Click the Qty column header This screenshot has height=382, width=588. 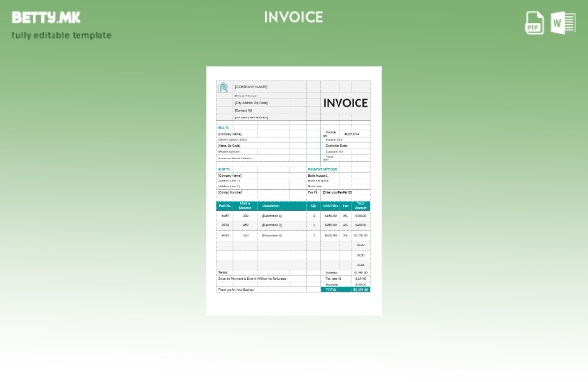314,205
